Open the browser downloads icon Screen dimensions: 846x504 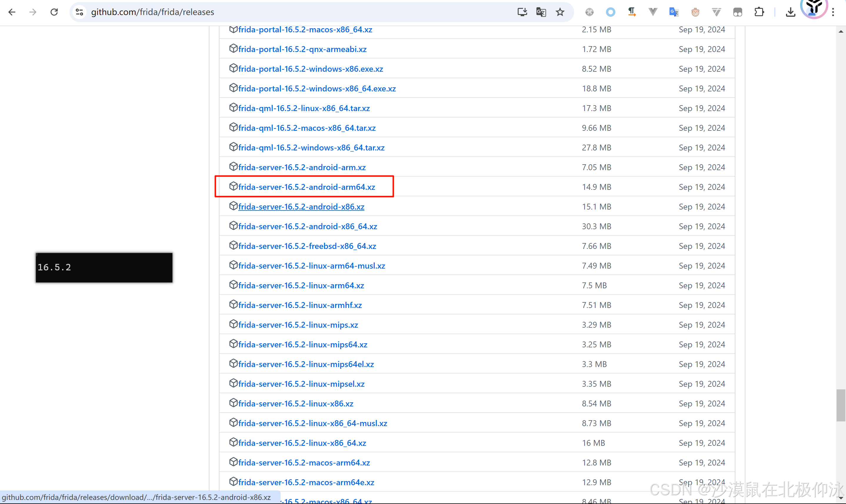coord(790,12)
